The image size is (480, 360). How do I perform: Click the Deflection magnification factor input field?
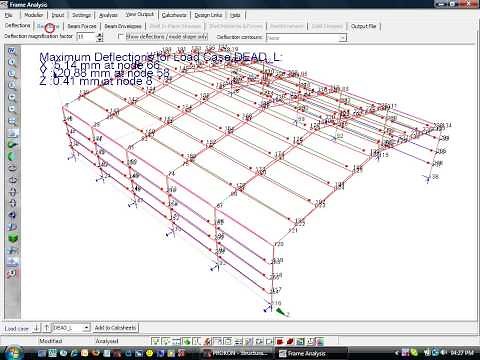[x=86, y=37]
